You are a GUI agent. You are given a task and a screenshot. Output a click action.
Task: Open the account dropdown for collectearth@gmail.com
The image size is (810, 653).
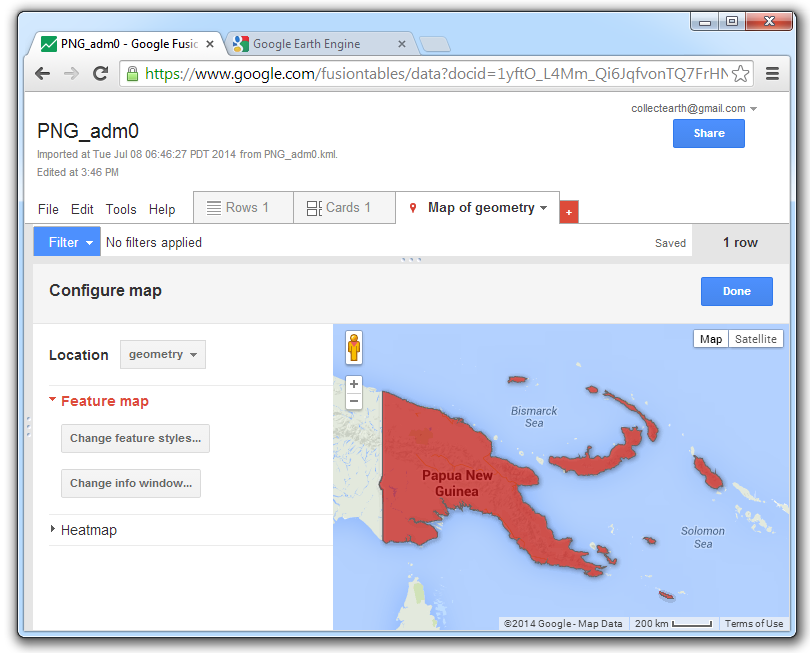(x=753, y=108)
